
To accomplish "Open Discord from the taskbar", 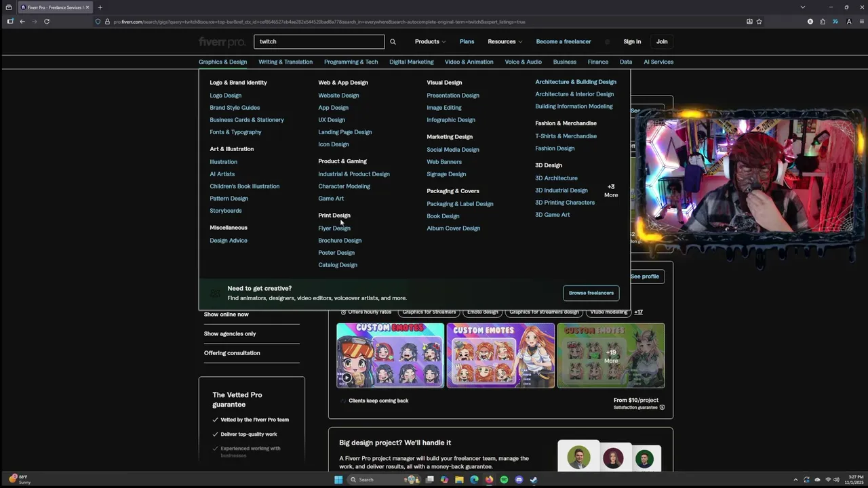I will pos(519,480).
